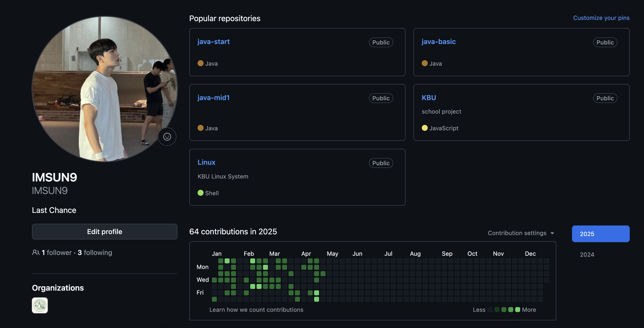Click the yellow JavaScript language dot

point(424,128)
